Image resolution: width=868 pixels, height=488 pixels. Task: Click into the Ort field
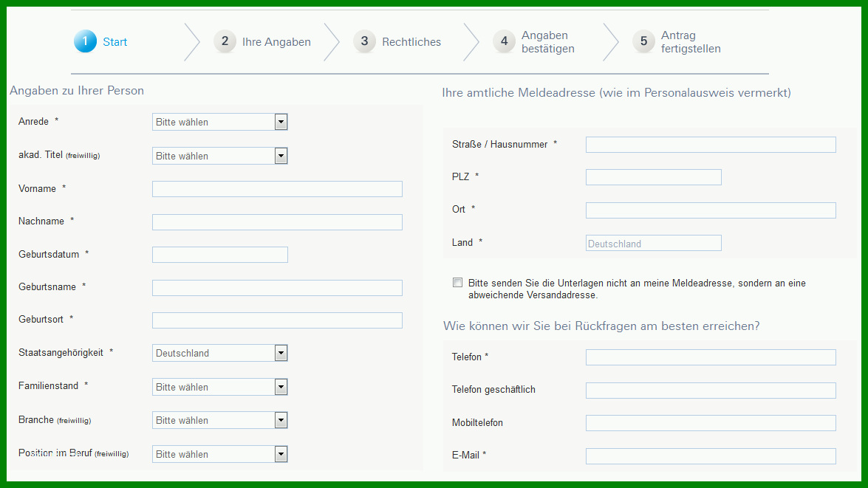click(x=711, y=210)
